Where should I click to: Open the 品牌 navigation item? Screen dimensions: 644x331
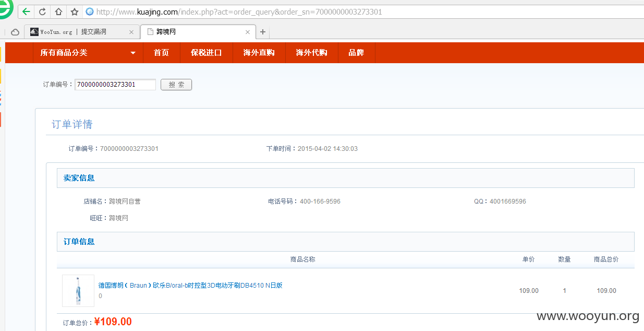pyautogui.click(x=357, y=53)
